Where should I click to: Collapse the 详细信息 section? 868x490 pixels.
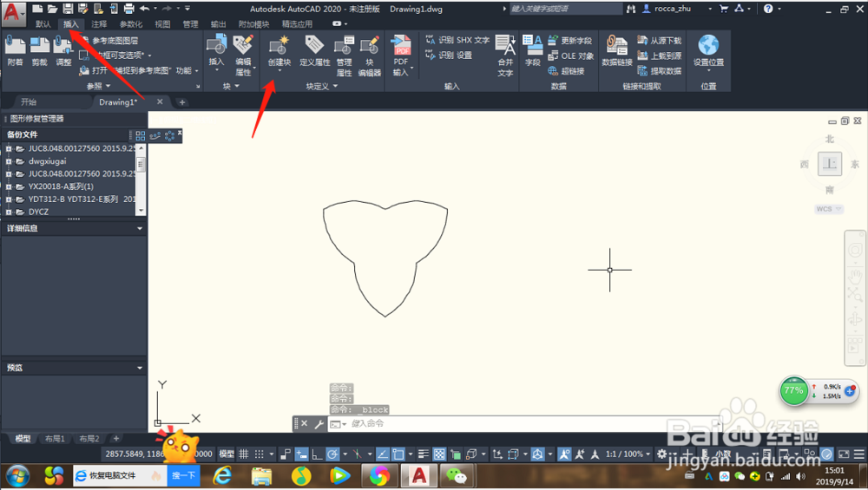click(x=140, y=228)
